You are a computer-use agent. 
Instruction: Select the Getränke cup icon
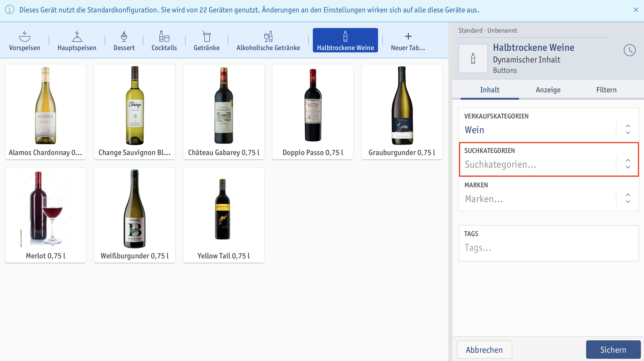click(x=207, y=36)
